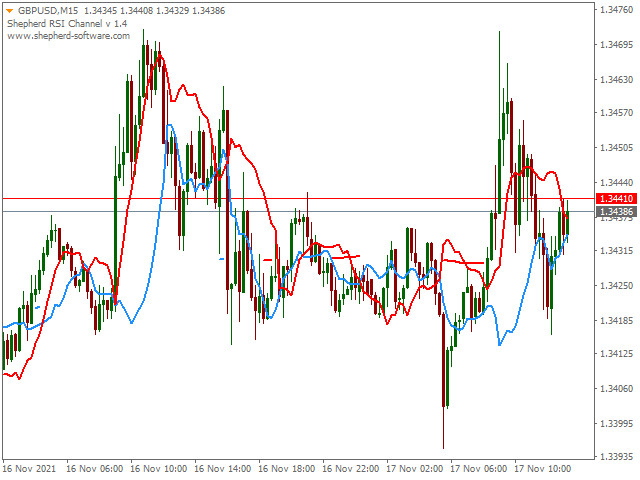The image size is (640, 480).
Task: Click the 1.34695 price scale value
Action: 616,44
